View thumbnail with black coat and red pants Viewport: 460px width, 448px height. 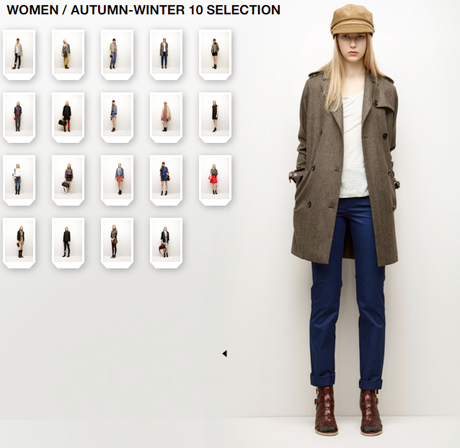tap(68, 118)
